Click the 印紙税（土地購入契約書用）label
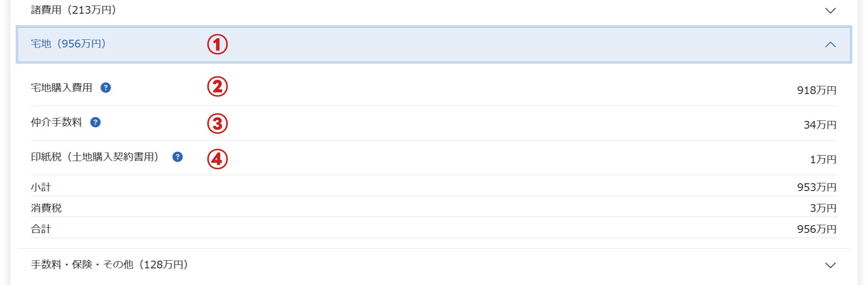868x285 pixels. click(95, 157)
